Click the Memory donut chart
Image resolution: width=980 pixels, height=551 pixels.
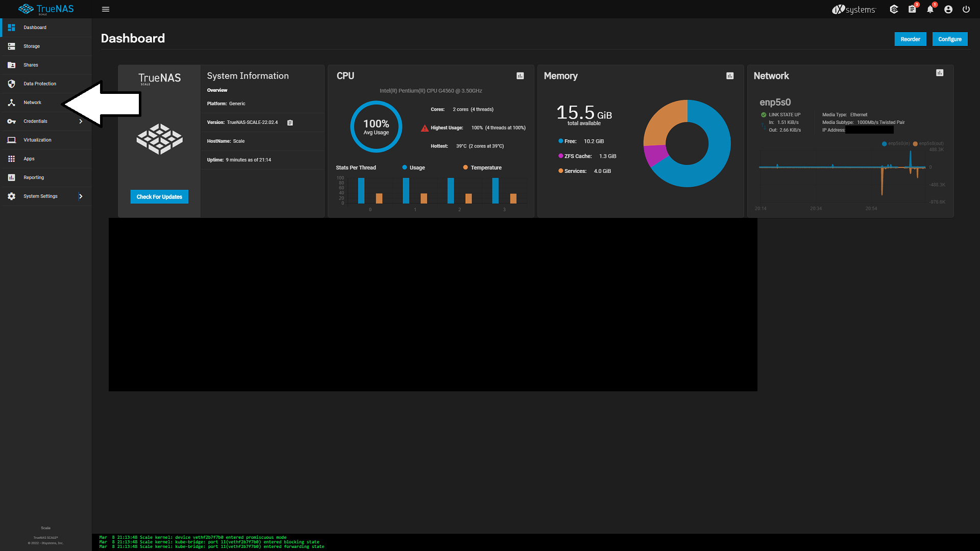coord(687,143)
